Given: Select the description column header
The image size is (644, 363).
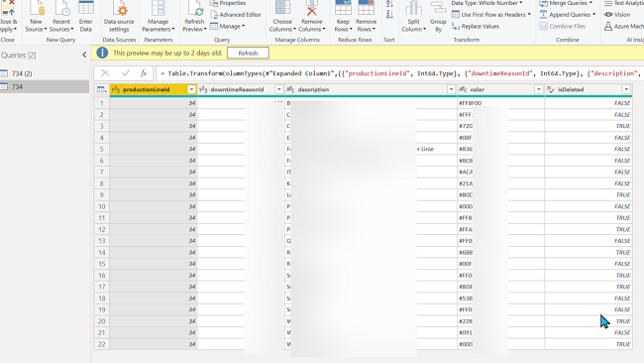Looking at the screenshot, I should click(371, 89).
